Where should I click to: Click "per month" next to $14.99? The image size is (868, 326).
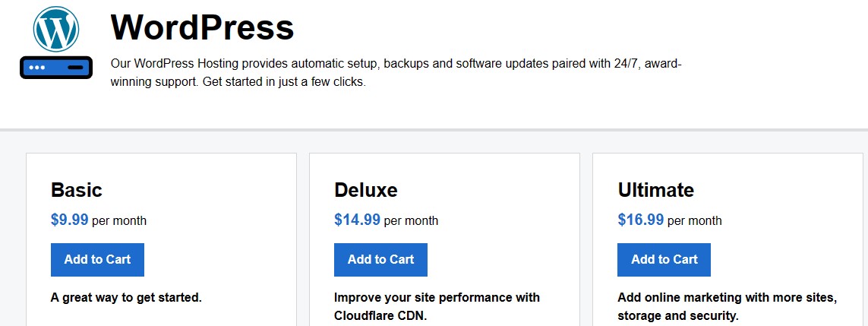[411, 221]
